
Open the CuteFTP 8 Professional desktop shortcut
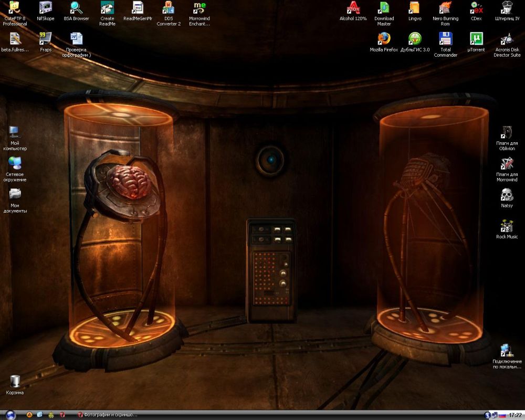[x=15, y=14]
